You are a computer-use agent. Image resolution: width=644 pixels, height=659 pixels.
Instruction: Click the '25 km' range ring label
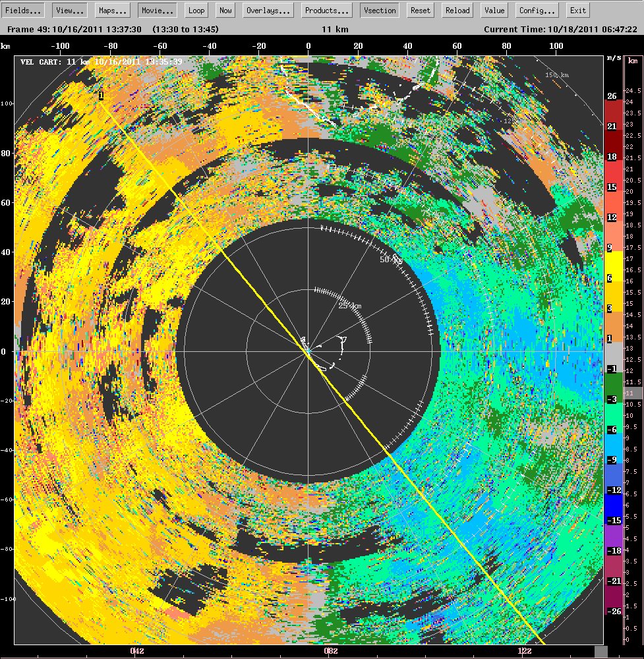[350, 306]
